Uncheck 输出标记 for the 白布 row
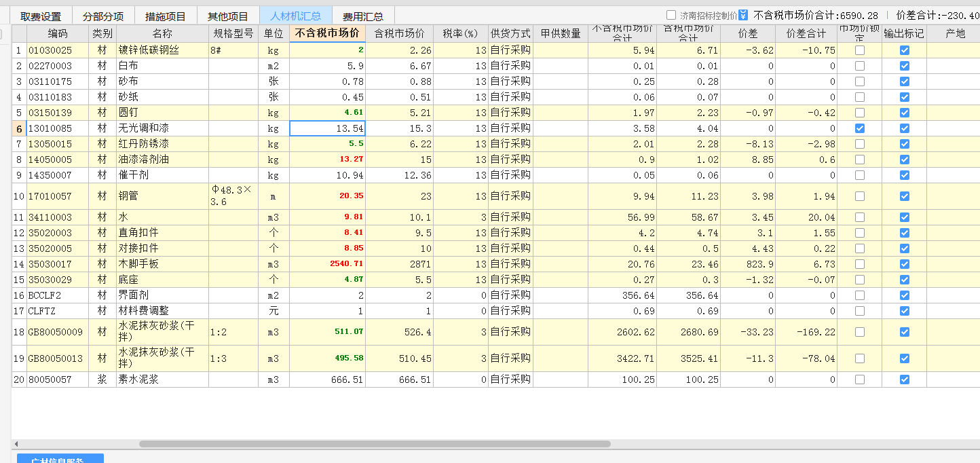 click(905, 65)
